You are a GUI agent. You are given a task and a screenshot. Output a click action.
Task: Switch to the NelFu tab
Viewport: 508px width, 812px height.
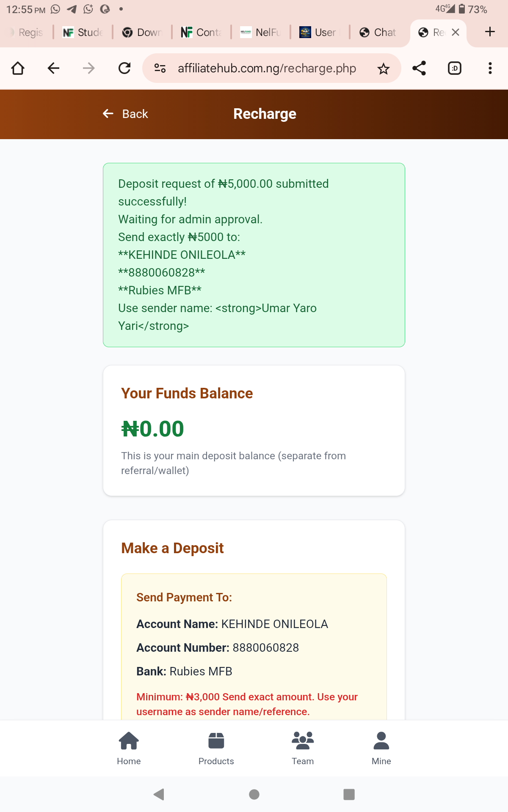[x=260, y=32]
